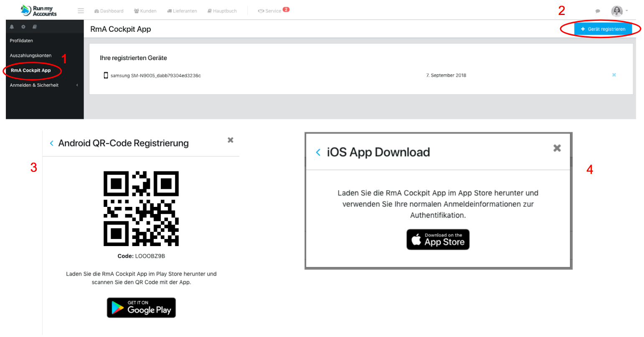Viewport: 644px width, 337px height.
Task: Toggle the hamburger sidebar menu
Action: 81,11
